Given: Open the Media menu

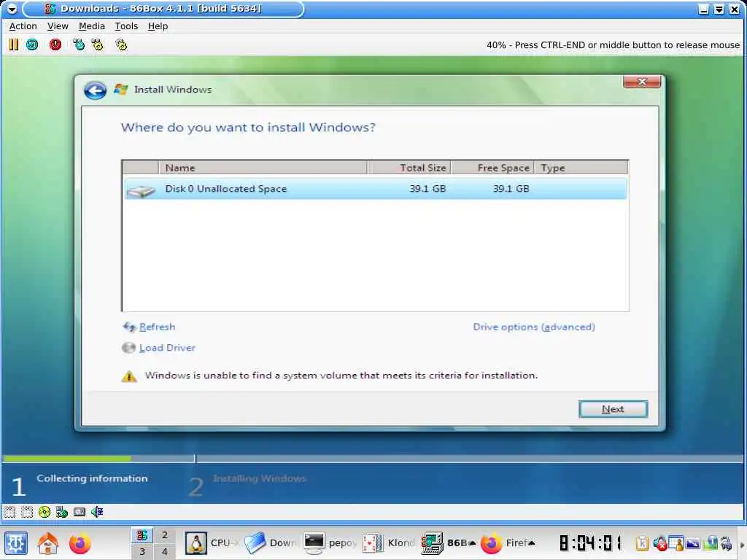Looking at the screenshot, I should click(91, 26).
